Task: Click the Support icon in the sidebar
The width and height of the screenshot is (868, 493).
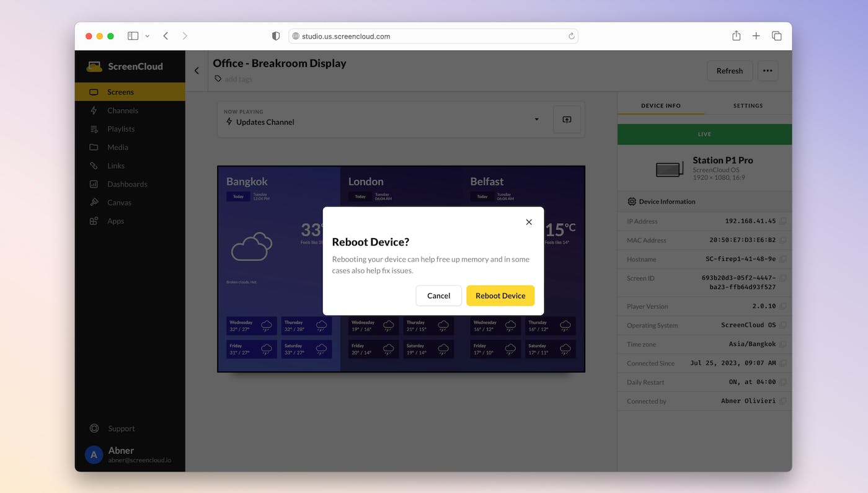Action: 94,428
